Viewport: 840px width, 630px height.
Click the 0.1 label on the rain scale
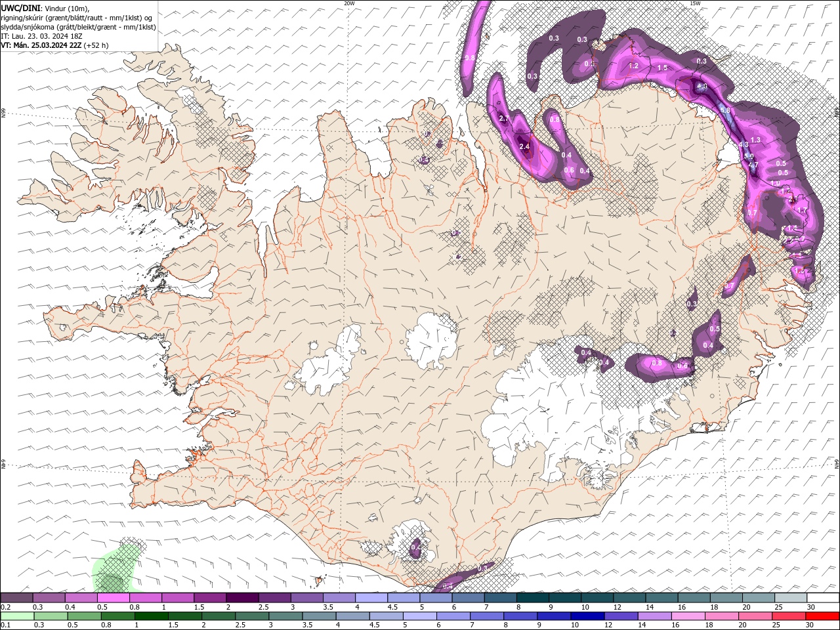(x=5, y=625)
